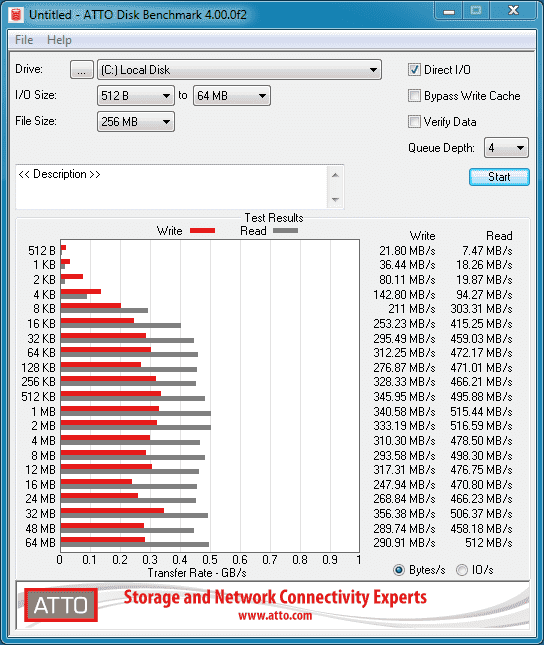Screen dimensions: 544x645
Task: Click the 290.91 MB/s write value
Action: 404,543
